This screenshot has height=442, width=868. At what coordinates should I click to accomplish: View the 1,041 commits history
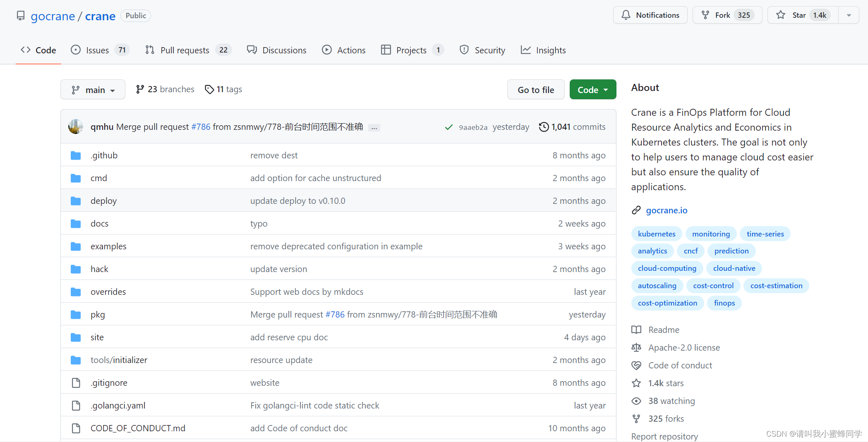coord(573,127)
